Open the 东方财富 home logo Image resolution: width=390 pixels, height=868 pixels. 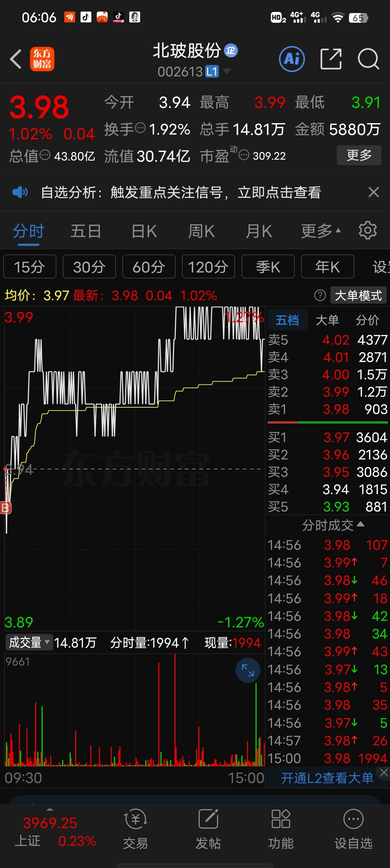42,59
